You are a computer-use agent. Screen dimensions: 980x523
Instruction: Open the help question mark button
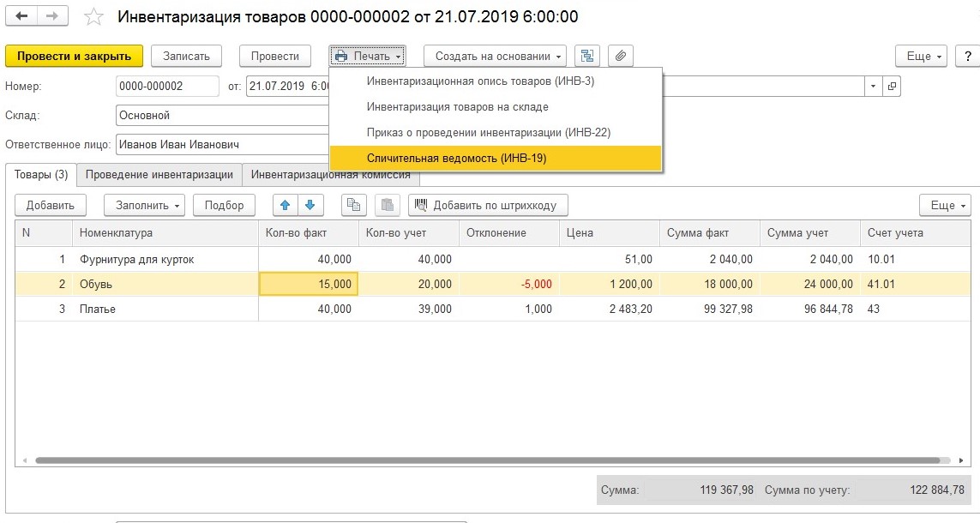pyautogui.click(x=967, y=56)
